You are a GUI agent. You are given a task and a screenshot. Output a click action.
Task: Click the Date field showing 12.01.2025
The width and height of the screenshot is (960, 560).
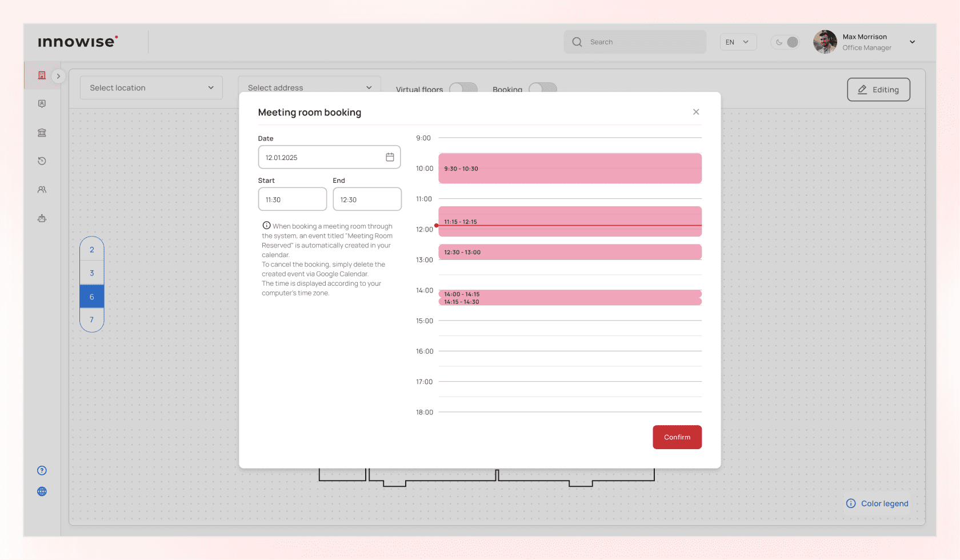(329, 157)
